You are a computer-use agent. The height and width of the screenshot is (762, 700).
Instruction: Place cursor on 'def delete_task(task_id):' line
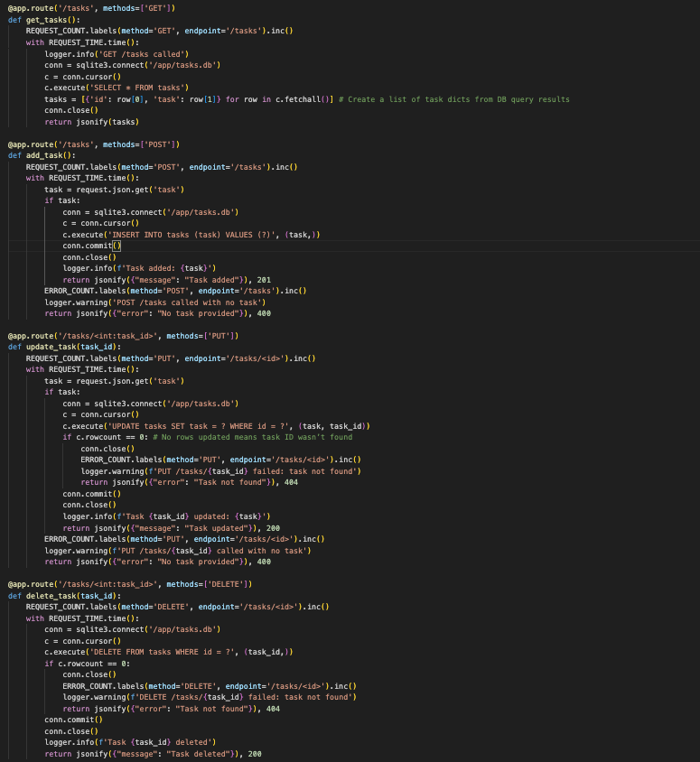coord(65,596)
